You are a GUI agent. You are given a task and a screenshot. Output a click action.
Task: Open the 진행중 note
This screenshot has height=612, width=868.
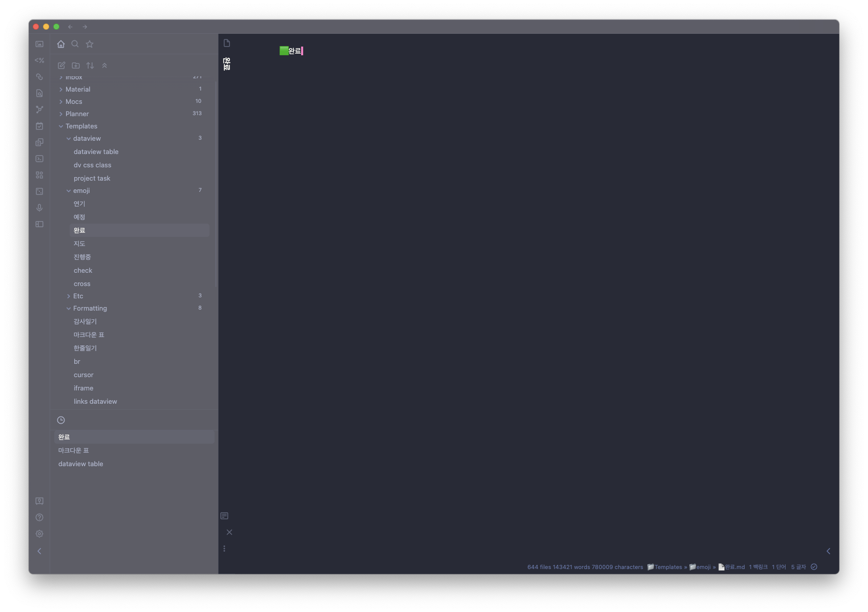[x=139, y=257]
